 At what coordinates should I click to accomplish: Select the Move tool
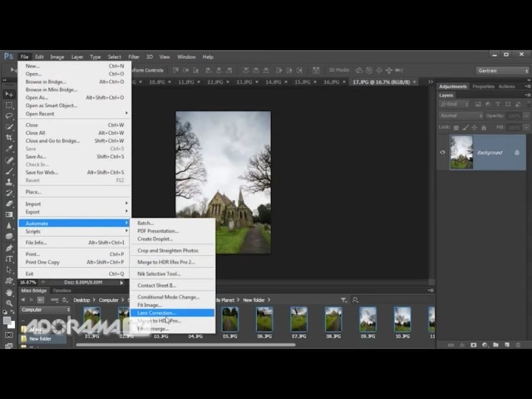coord(9,94)
